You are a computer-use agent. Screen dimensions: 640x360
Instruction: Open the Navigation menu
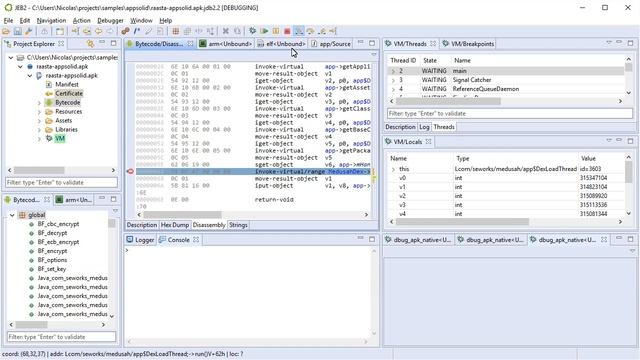click(x=51, y=20)
